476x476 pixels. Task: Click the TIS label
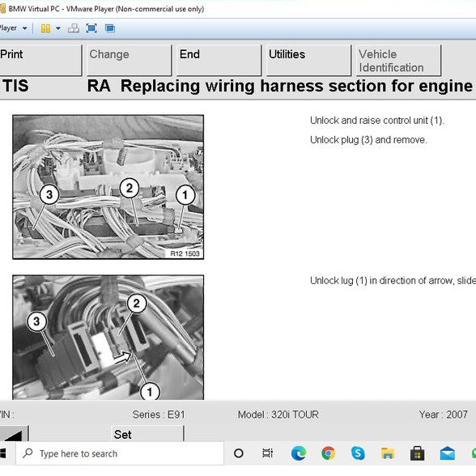[x=16, y=86]
